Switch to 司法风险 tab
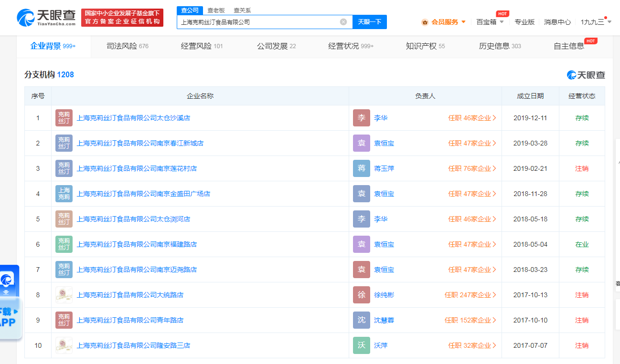620x364 pixels. pyautogui.click(x=127, y=46)
